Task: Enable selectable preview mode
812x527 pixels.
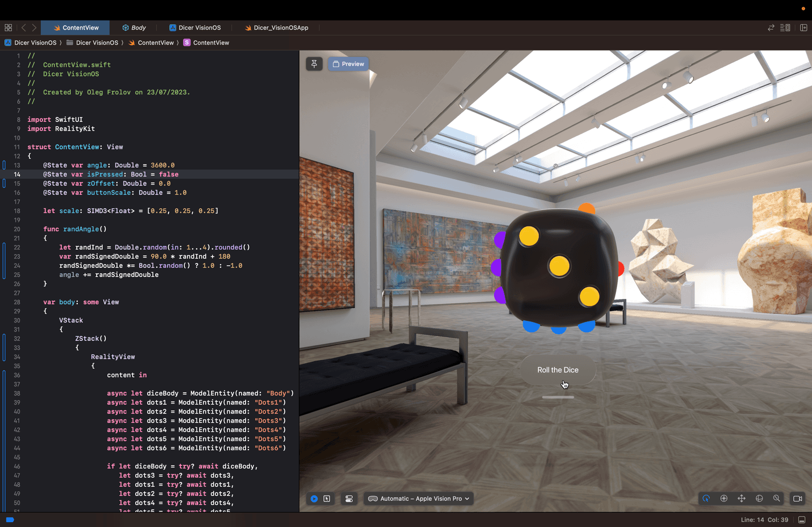Action: (x=327, y=499)
